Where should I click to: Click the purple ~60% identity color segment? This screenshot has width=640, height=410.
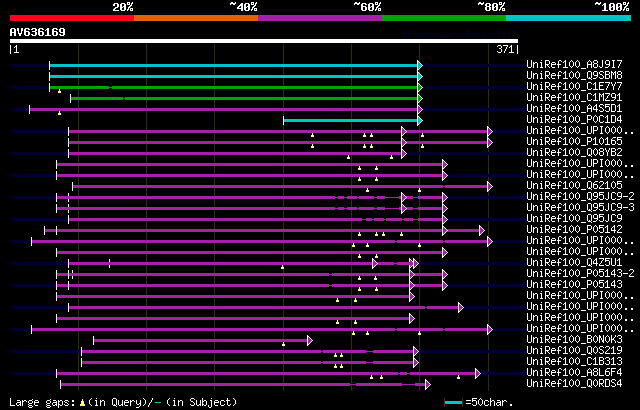[320, 18]
